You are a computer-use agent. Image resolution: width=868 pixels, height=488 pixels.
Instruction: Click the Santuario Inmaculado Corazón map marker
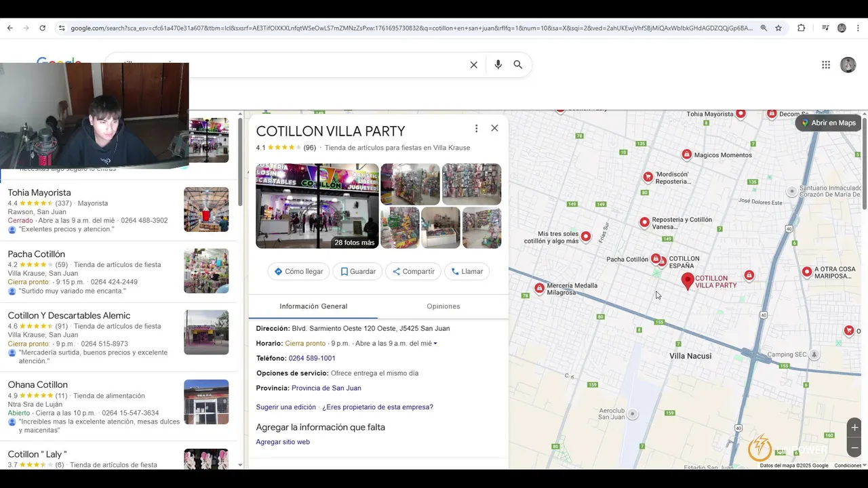791,191
